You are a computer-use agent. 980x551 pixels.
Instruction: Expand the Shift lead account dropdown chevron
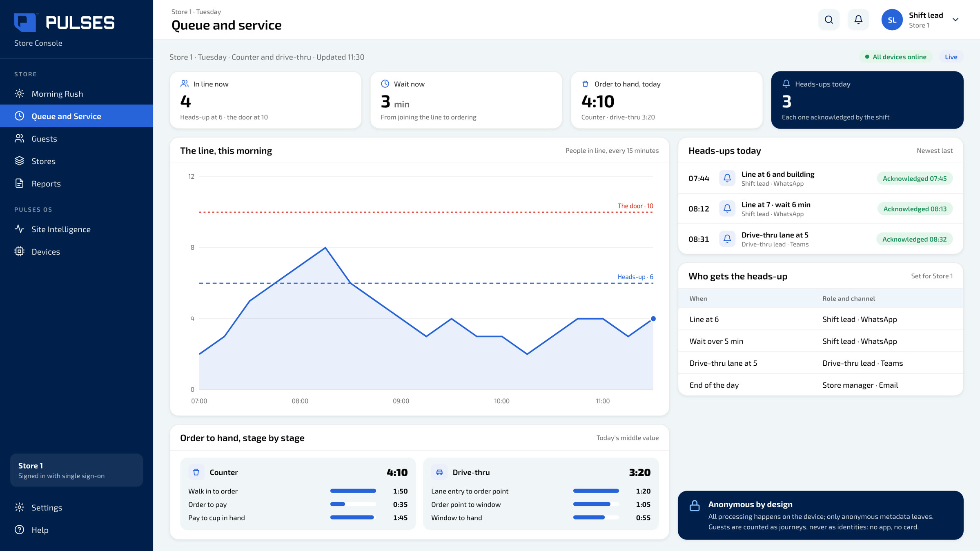(955, 20)
